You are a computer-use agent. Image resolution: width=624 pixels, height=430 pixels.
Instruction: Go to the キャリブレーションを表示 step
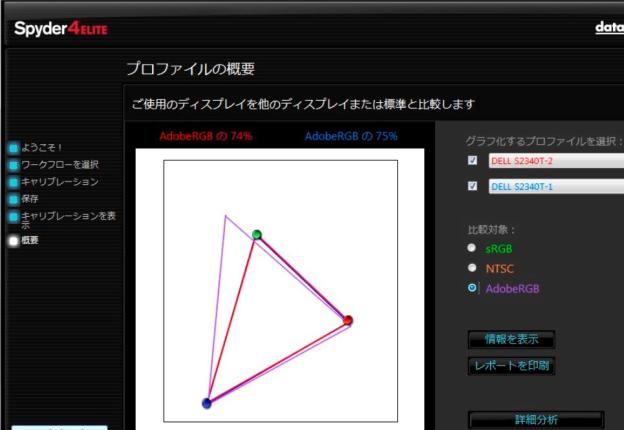pos(68,220)
